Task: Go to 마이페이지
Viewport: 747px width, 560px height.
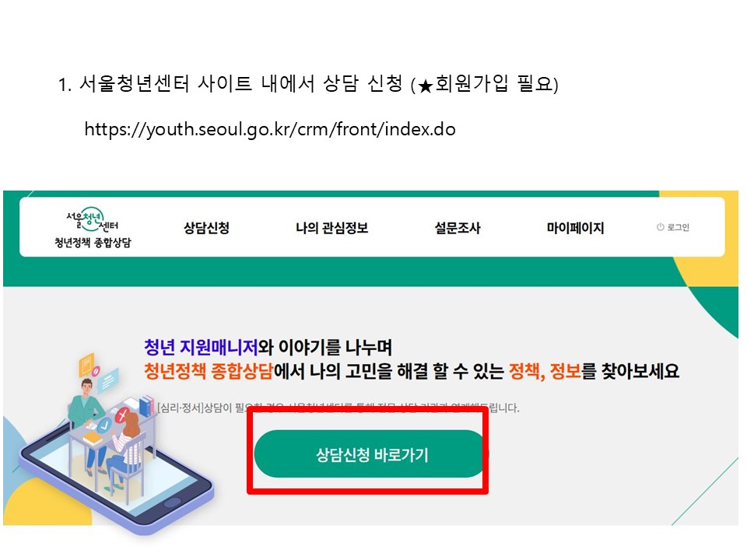Action: point(576,228)
